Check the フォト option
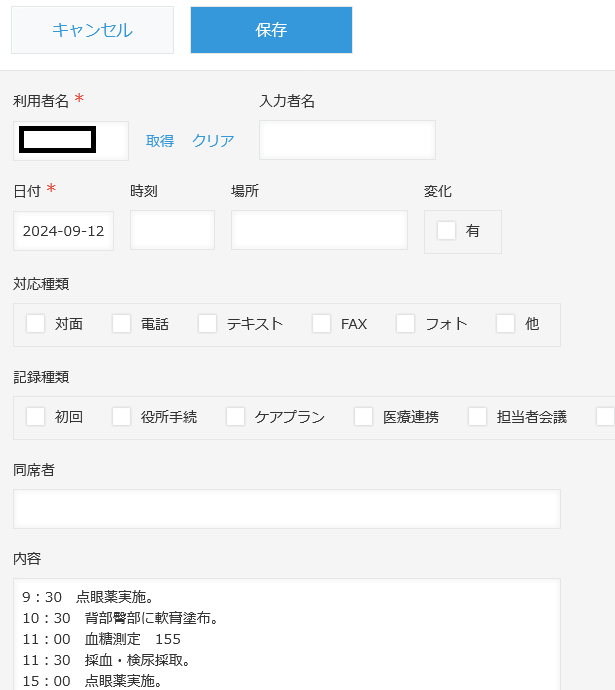 [x=406, y=324]
